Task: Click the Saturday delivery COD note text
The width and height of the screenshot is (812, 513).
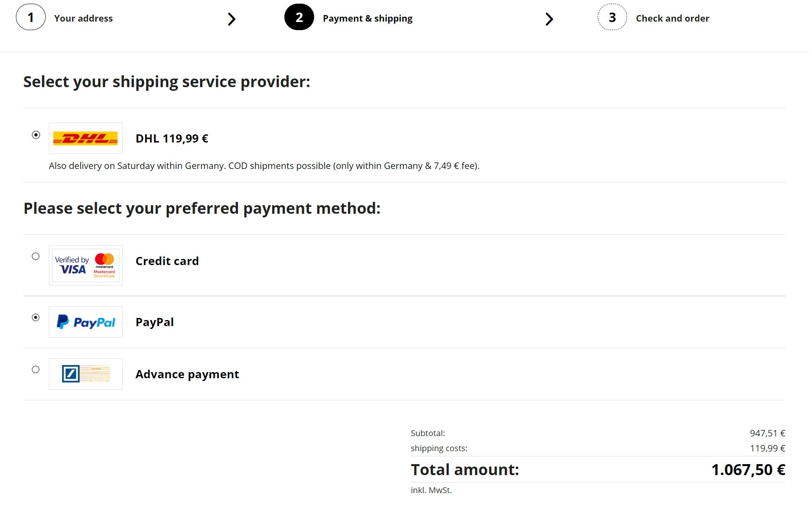Action: [264, 166]
